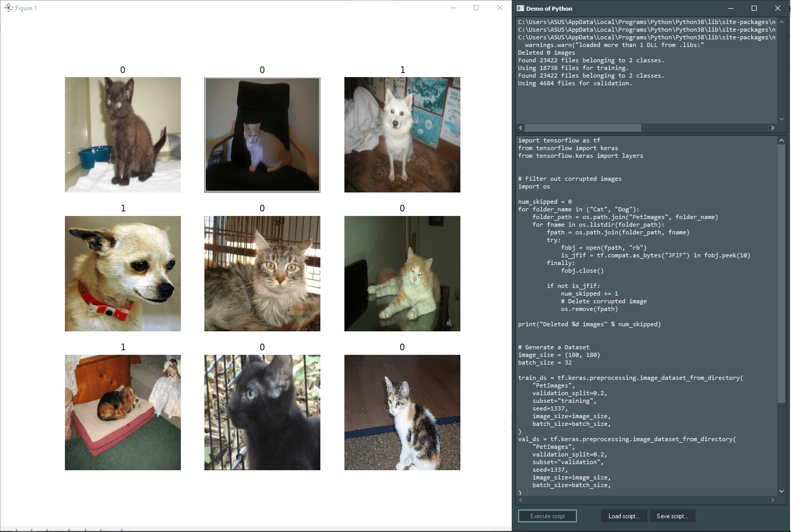Click the console scrollbar's right arrow
This screenshot has height=532, width=791.
(x=773, y=128)
